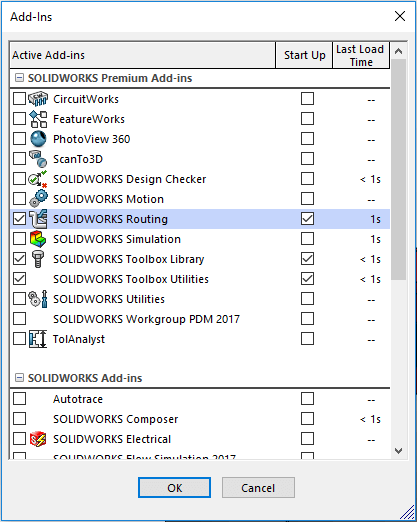The width and height of the screenshot is (417, 522).
Task: Enable Autotrace active add-in checkbox
Action: (x=19, y=399)
